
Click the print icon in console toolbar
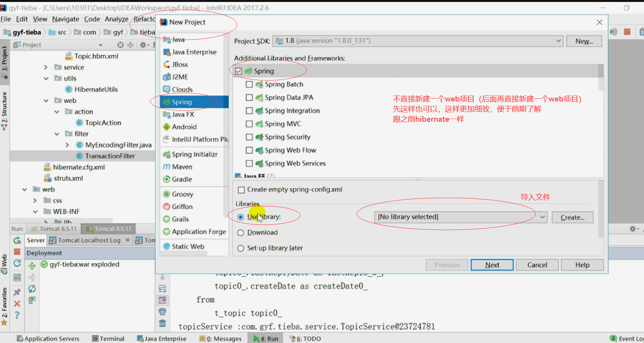pyautogui.click(x=162, y=312)
